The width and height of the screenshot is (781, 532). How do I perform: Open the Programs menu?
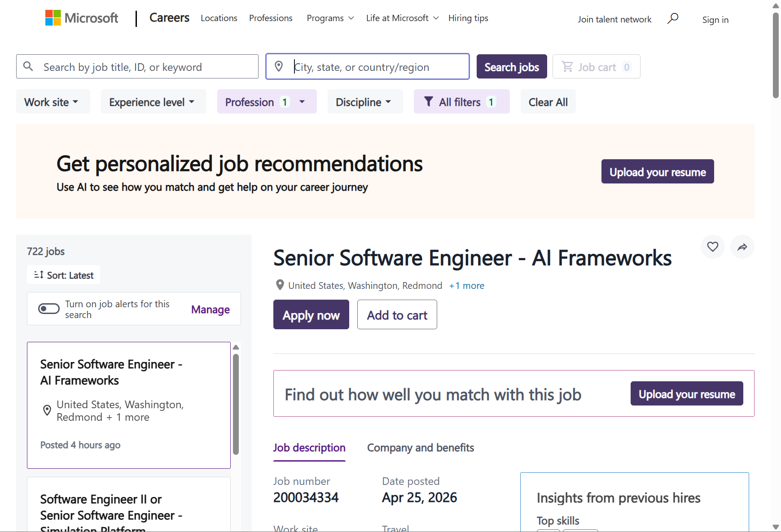(330, 18)
